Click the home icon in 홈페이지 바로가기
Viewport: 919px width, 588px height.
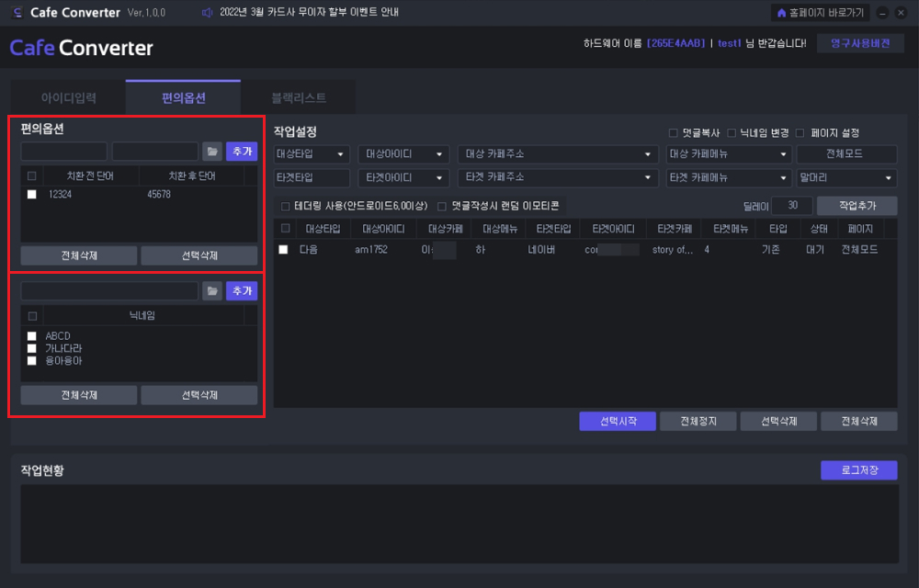781,12
